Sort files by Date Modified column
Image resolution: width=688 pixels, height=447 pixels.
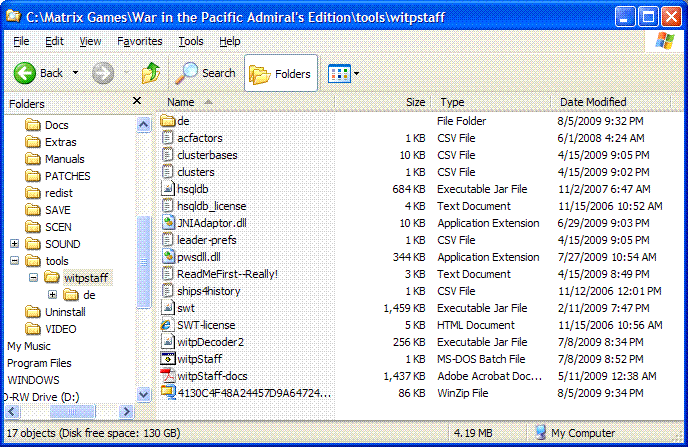[610, 102]
